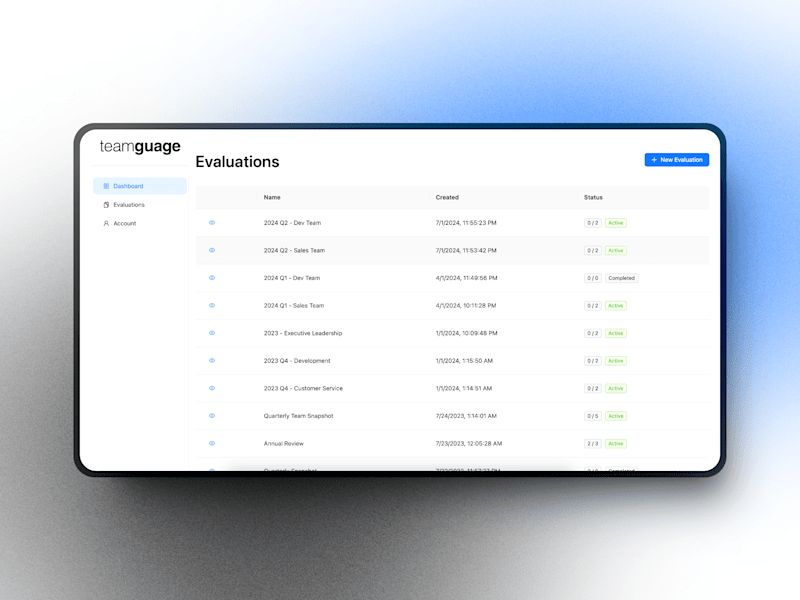The height and width of the screenshot is (600, 800).
Task: Open the Dashboard sidebar item
Action: [140, 186]
